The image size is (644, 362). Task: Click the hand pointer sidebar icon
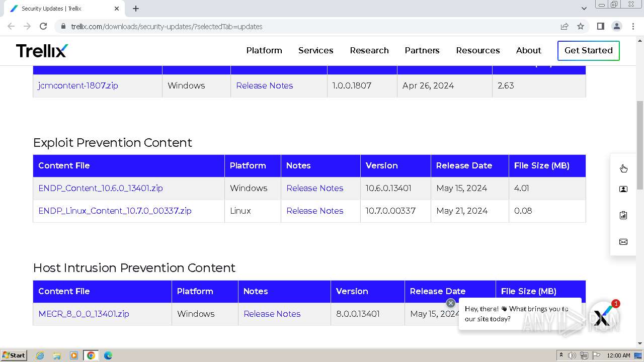pos(623,168)
